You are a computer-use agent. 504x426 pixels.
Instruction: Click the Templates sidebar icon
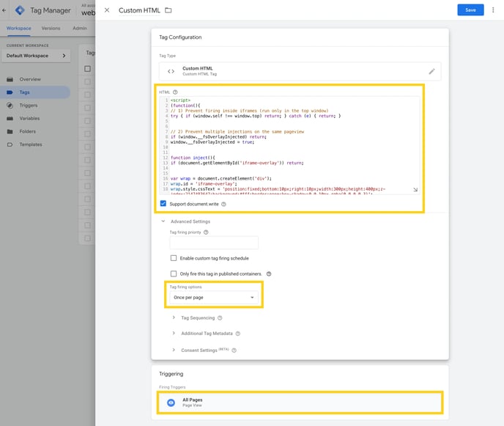coord(10,144)
